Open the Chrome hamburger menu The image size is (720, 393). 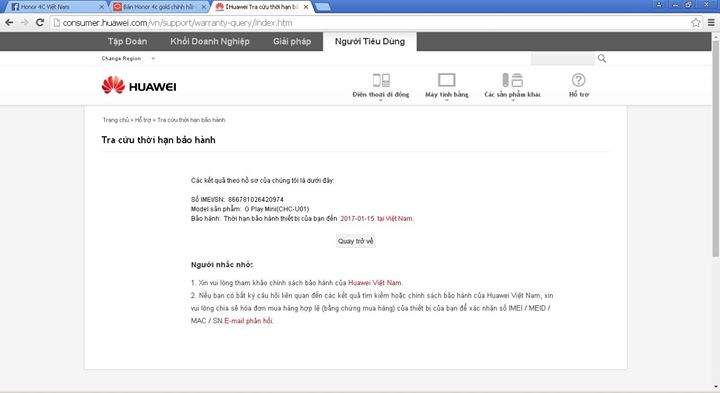(x=711, y=22)
